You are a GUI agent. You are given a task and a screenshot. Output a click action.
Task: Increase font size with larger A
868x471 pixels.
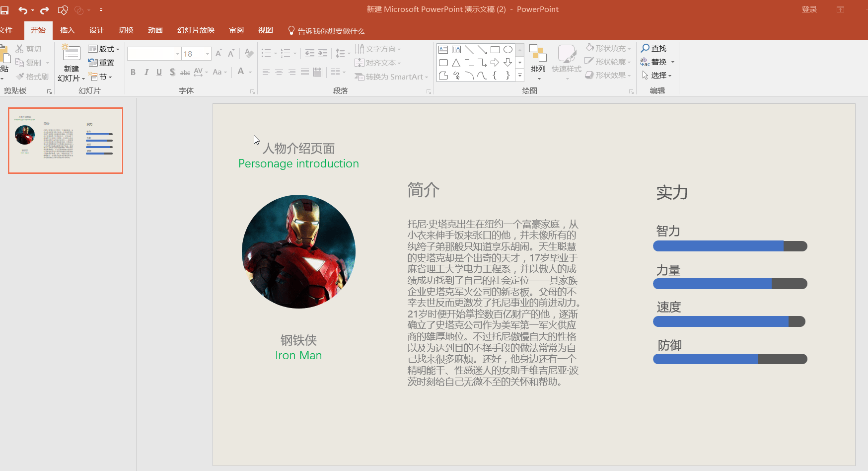pos(219,53)
